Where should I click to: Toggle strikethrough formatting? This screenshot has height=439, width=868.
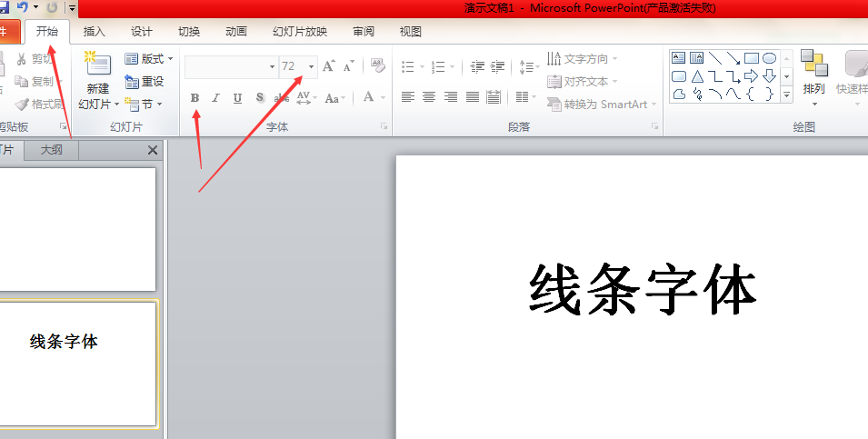[281, 98]
